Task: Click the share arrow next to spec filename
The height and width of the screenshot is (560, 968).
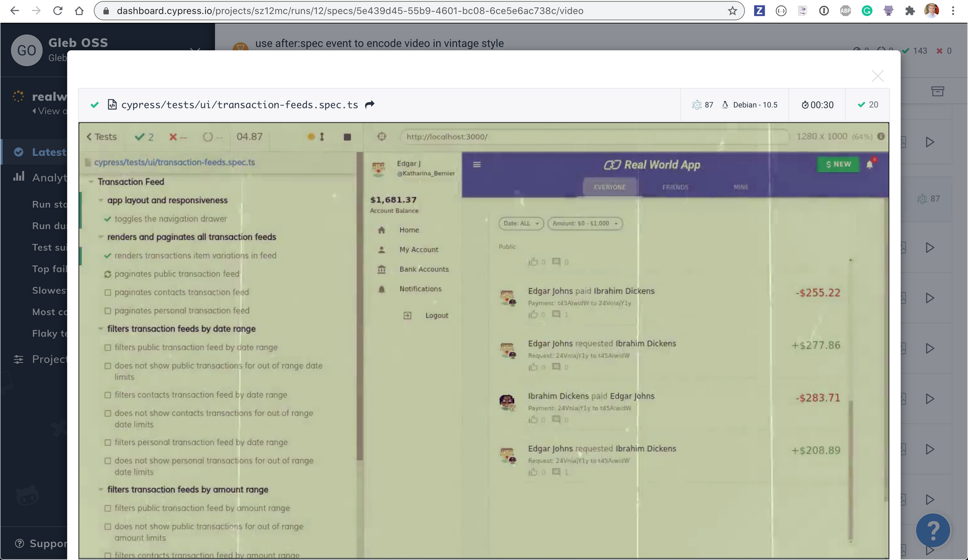Action: point(370,105)
